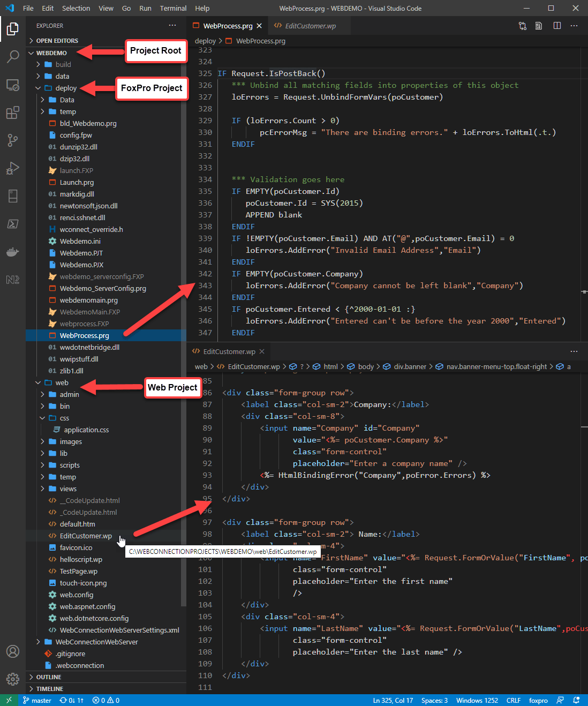Open Manage gear settings menu
Viewport: 588px width, 706px height.
click(x=13, y=679)
